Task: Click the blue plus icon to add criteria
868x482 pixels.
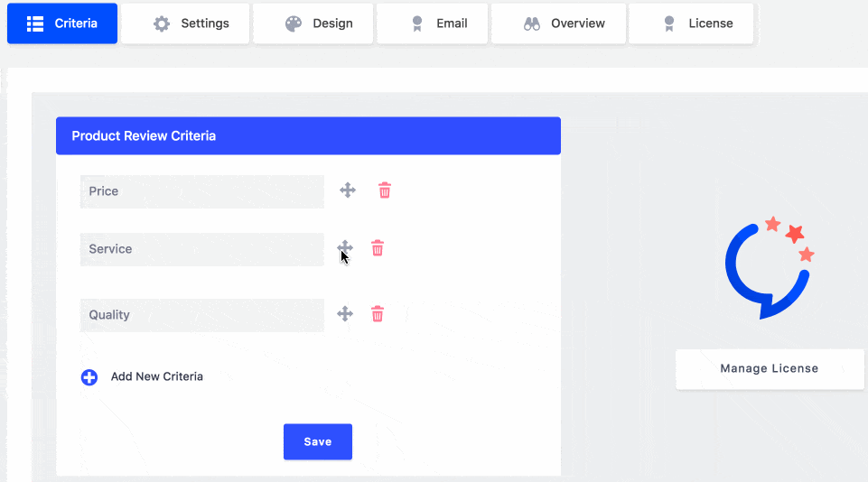Action: point(89,377)
